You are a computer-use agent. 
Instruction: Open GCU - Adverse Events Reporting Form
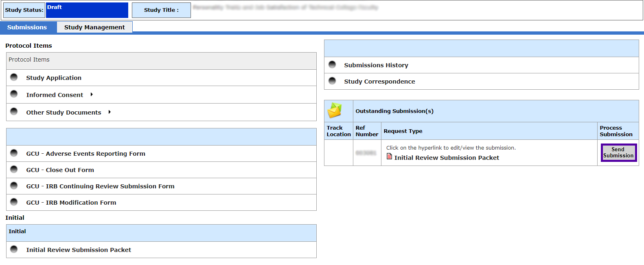85,154
